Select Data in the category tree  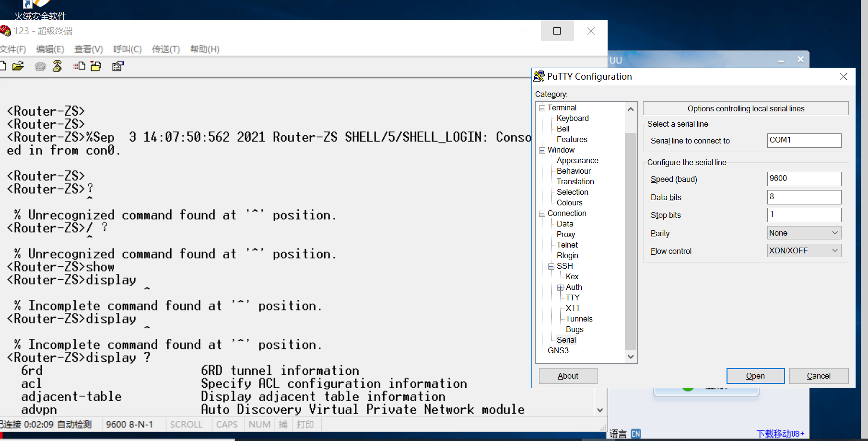click(x=565, y=224)
